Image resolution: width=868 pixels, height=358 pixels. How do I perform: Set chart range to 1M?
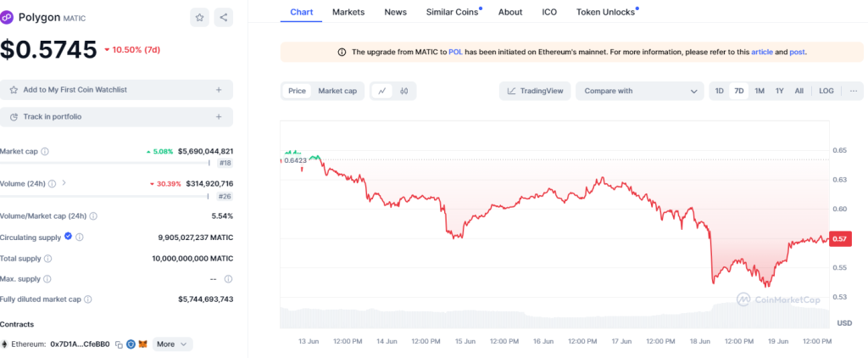point(759,91)
